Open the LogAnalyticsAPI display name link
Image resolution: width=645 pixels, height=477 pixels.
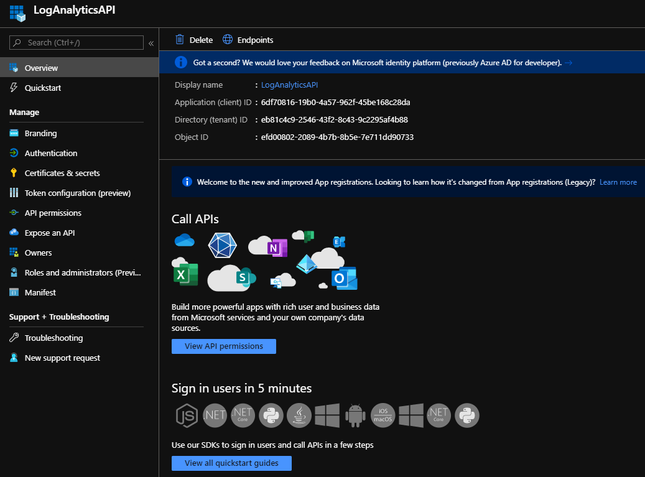coord(290,85)
